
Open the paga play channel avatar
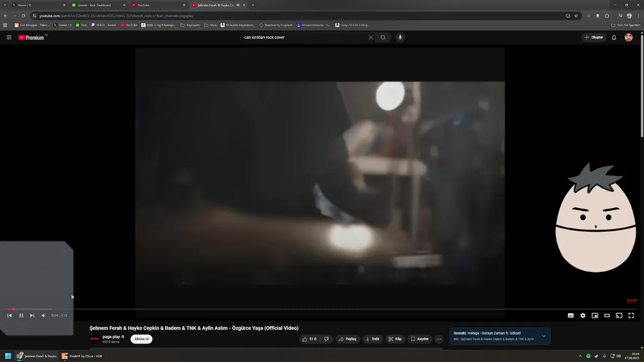coord(95,339)
